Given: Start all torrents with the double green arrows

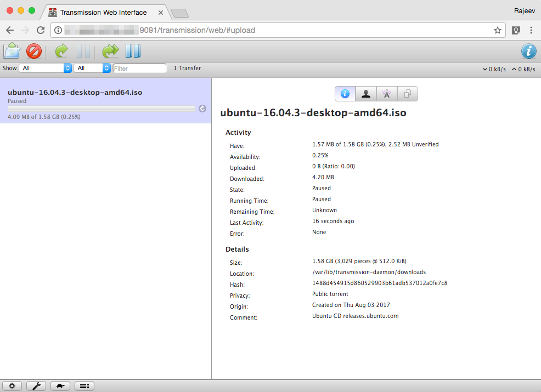Looking at the screenshot, I should pyautogui.click(x=110, y=51).
